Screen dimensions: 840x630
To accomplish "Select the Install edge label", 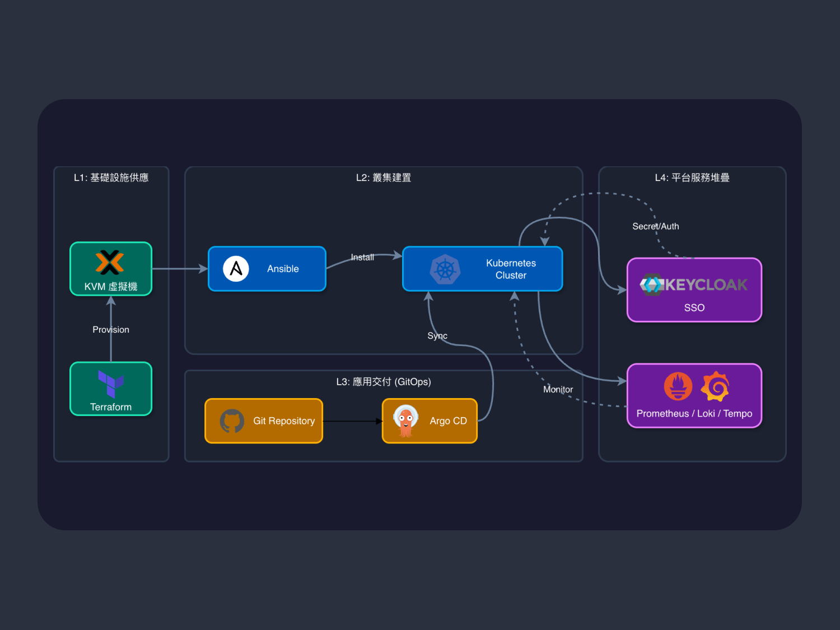I will 362,258.
